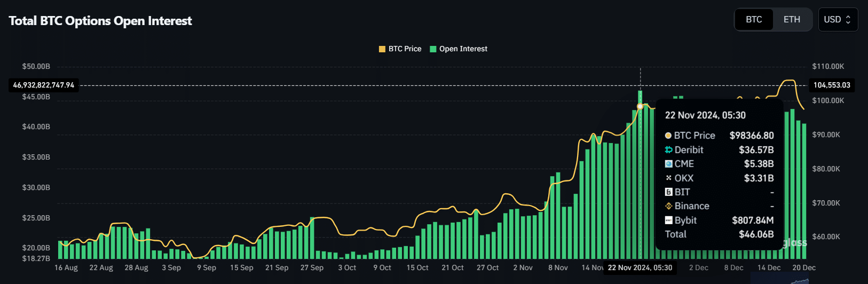Image resolution: width=868 pixels, height=284 pixels.
Task: Click the Binance logo in the tooltip
Action: (668, 206)
